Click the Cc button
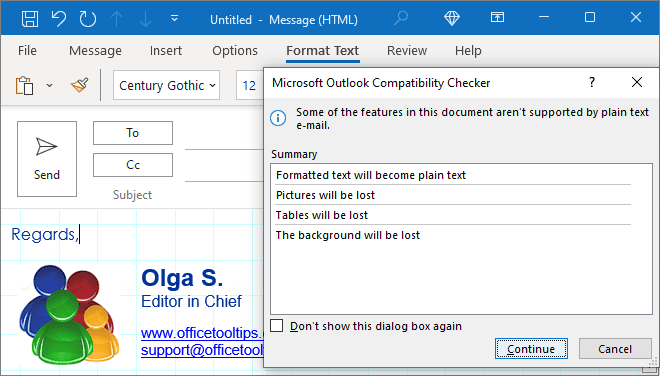660x376 pixels. [x=133, y=165]
